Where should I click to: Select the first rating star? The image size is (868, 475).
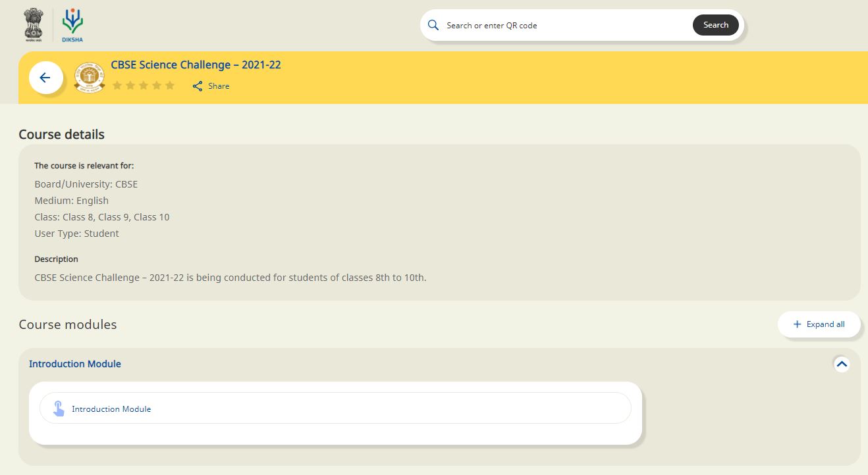(x=117, y=85)
